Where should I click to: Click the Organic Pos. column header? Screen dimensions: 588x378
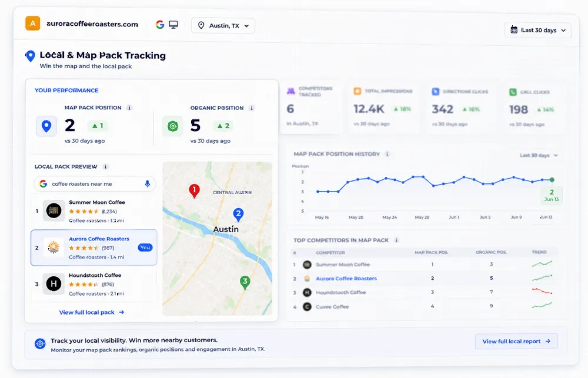click(491, 252)
